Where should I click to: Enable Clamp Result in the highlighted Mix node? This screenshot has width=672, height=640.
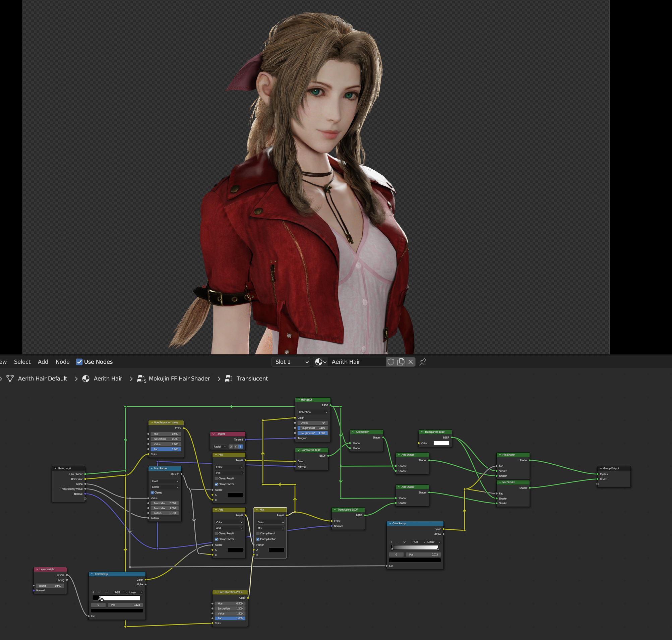[x=258, y=533]
